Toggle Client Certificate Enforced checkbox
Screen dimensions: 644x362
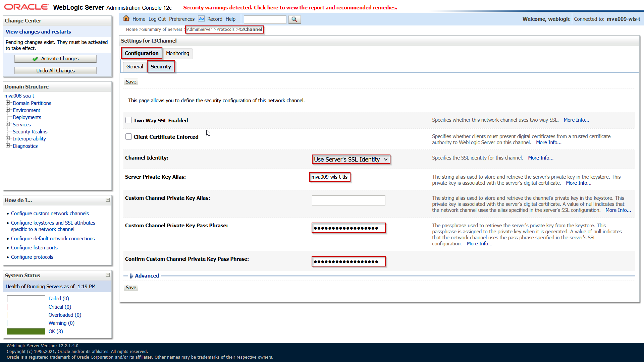(x=128, y=137)
